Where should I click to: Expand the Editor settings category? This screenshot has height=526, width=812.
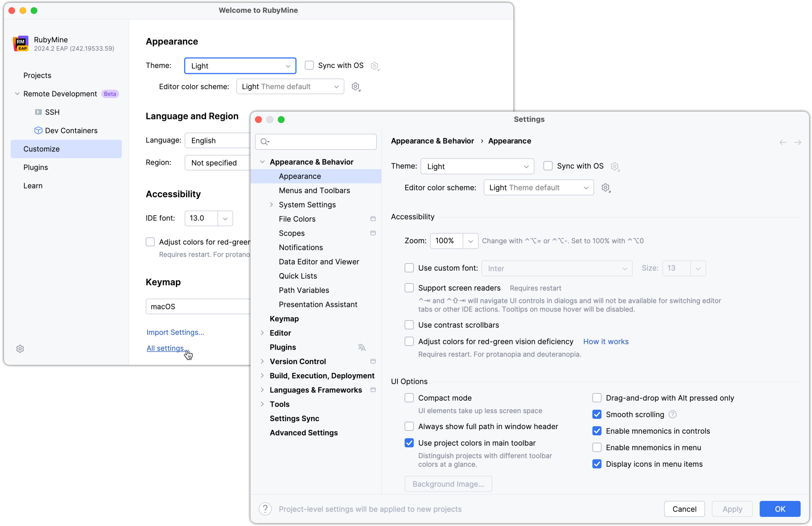[262, 332]
